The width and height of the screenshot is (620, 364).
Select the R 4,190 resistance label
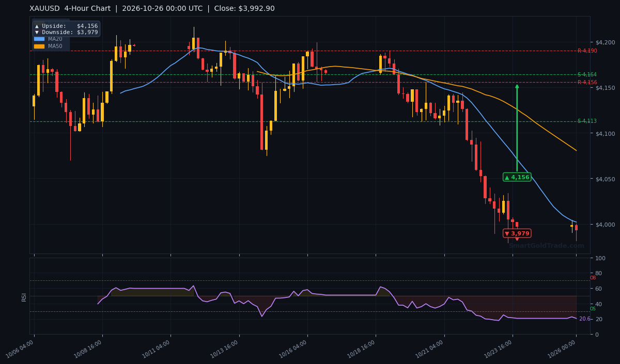tap(587, 51)
